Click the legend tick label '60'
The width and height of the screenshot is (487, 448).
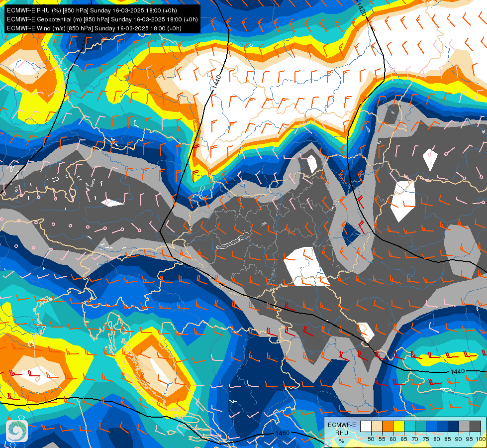[x=393, y=439]
